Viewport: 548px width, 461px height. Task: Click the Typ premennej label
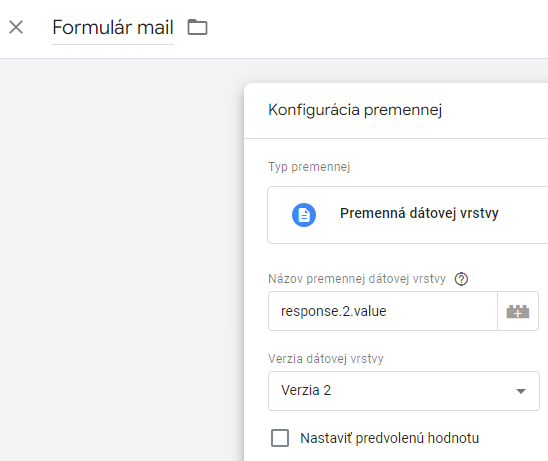(309, 167)
